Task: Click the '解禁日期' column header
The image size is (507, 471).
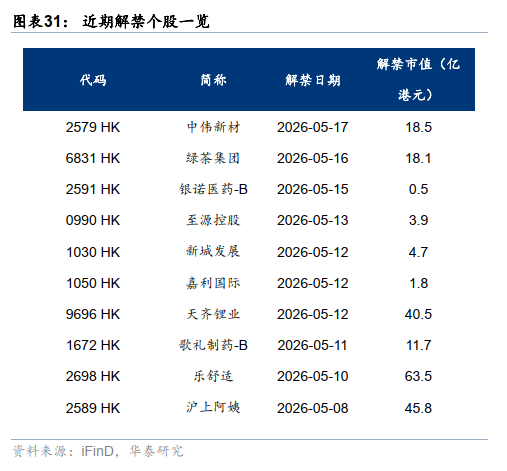Action: (313, 80)
